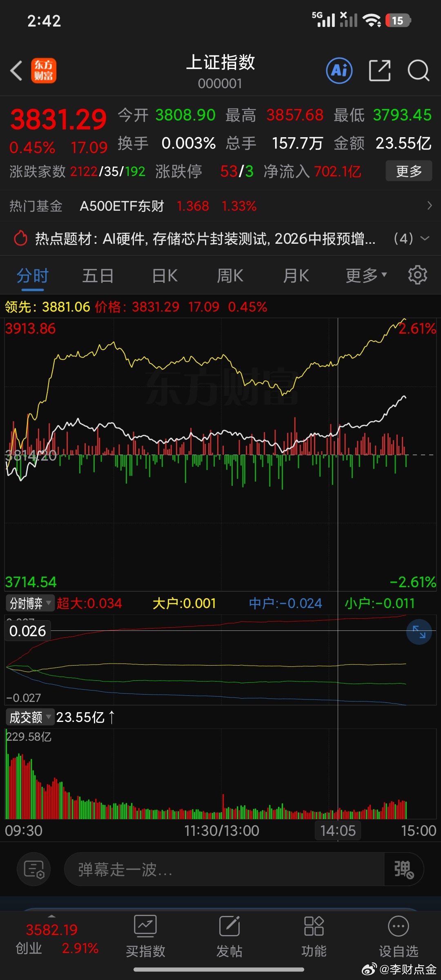The width and height of the screenshot is (441, 980).
Task: Open the 更多 period dropdown tab
Action: point(366,275)
